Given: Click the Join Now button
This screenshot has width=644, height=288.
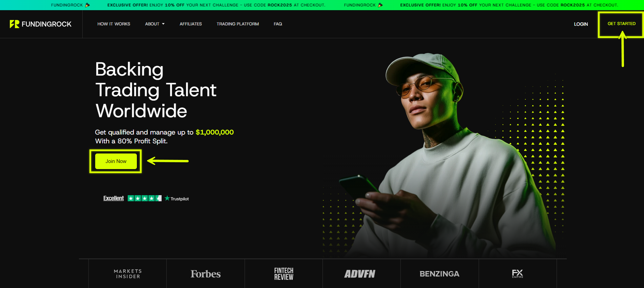Looking at the screenshot, I should point(116,161).
